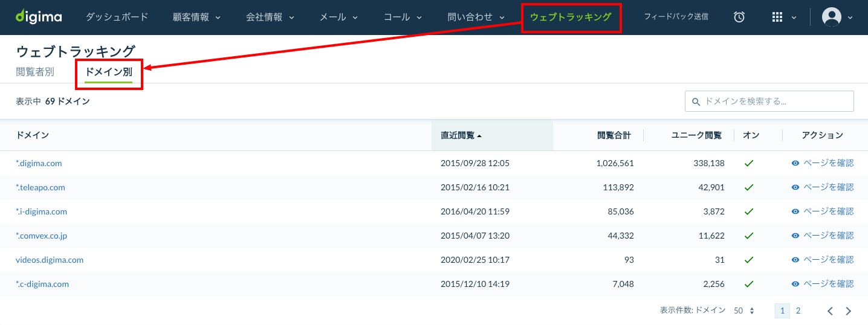Click ページを確認 for *.teleapo.com
The height and width of the screenshot is (325, 868).
point(828,187)
